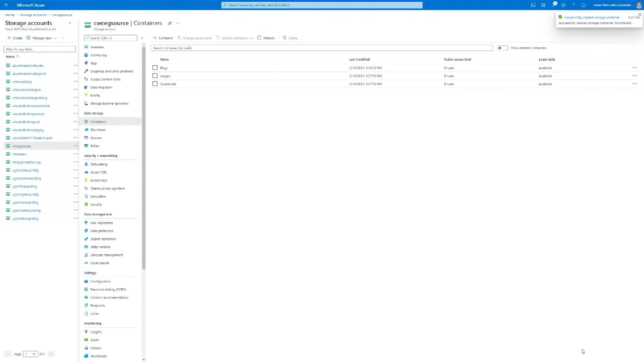
Task: Open context menu for thumbnails row
Action: [x=634, y=84]
